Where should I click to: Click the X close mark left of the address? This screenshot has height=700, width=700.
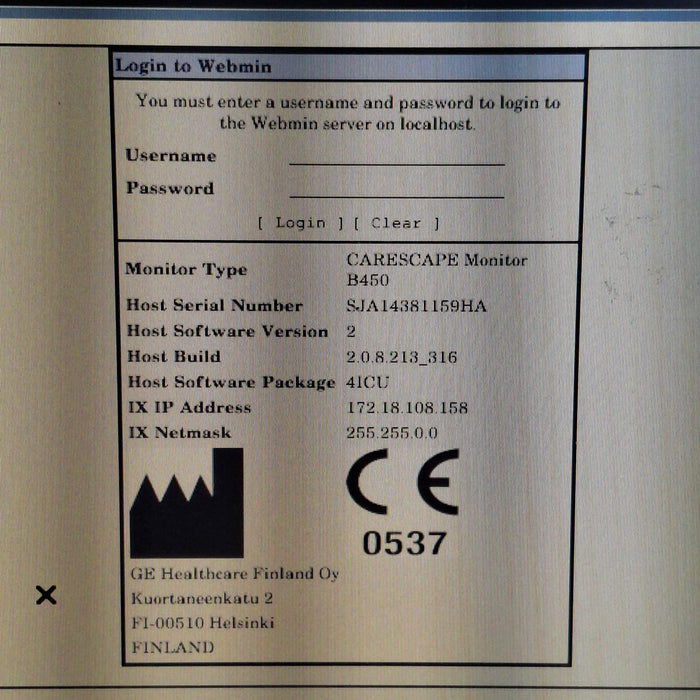click(x=46, y=595)
